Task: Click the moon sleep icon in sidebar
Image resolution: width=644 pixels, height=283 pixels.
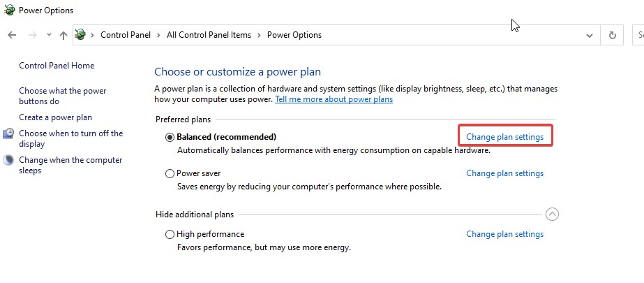Action: [8, 160]
